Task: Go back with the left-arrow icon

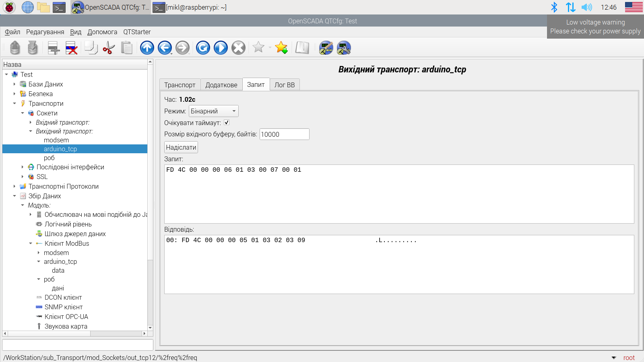Action: pyautogui.click(x=165, y=48)
